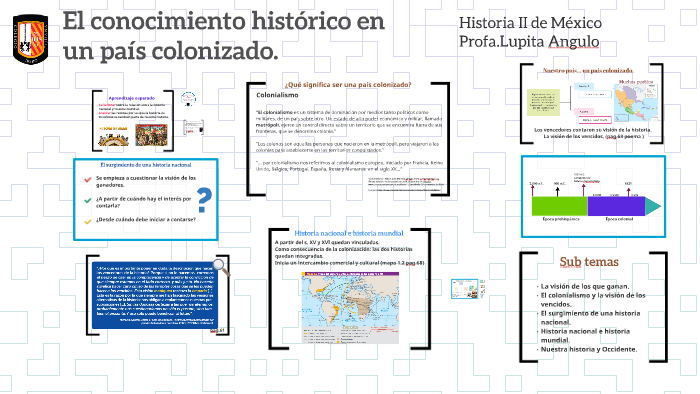This screenshot has width=700, height=394.
Task: Click 'El surgimiento de una historia nacional' heading
Action: tap(146, 165)
